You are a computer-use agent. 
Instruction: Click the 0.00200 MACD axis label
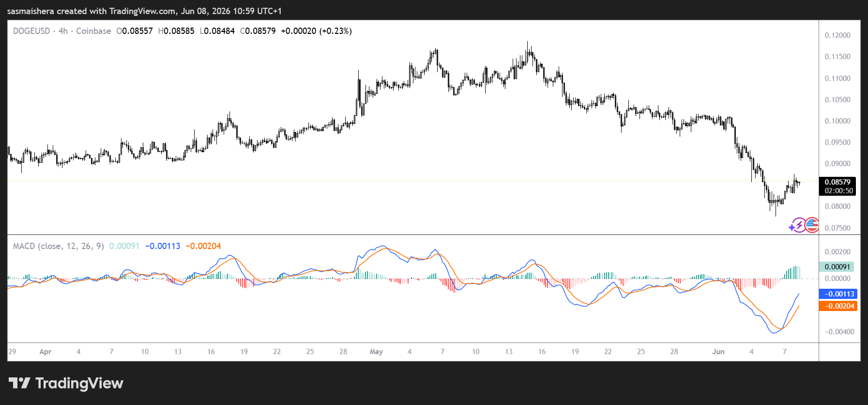838,252
